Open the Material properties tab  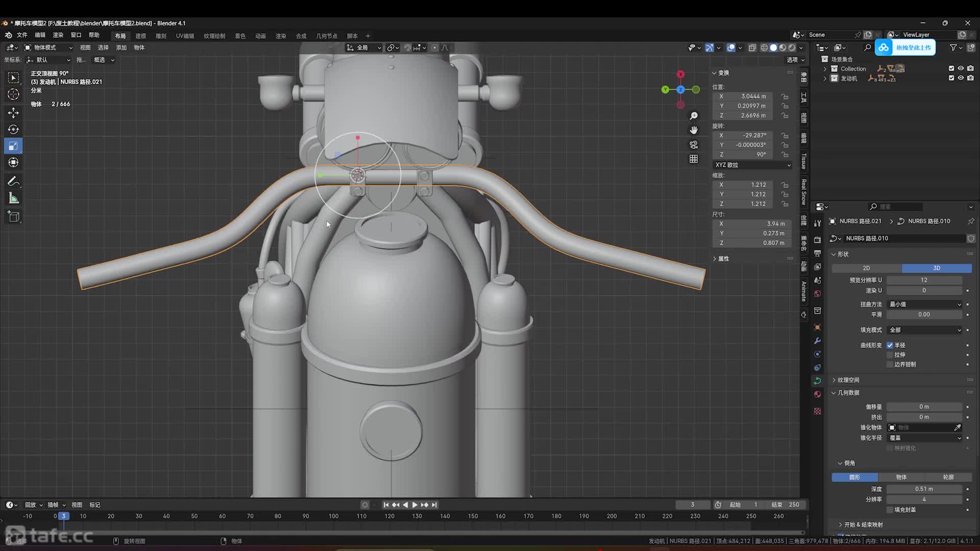[x=817, y=394]
